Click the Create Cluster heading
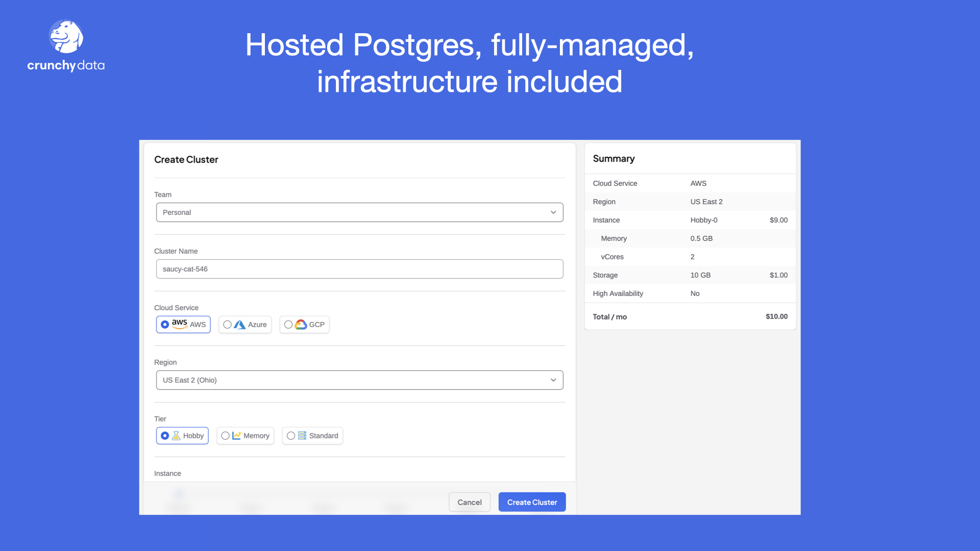 coord(186,160)
